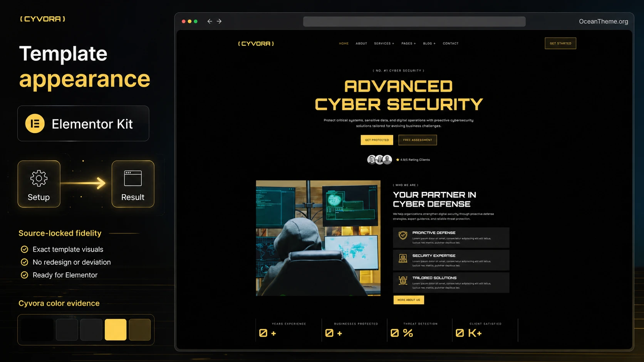The width and height of the screenshot is (644, 362).
Task: Click the Get Protected button
Action: pyautogui.click(x=377, y=140)
